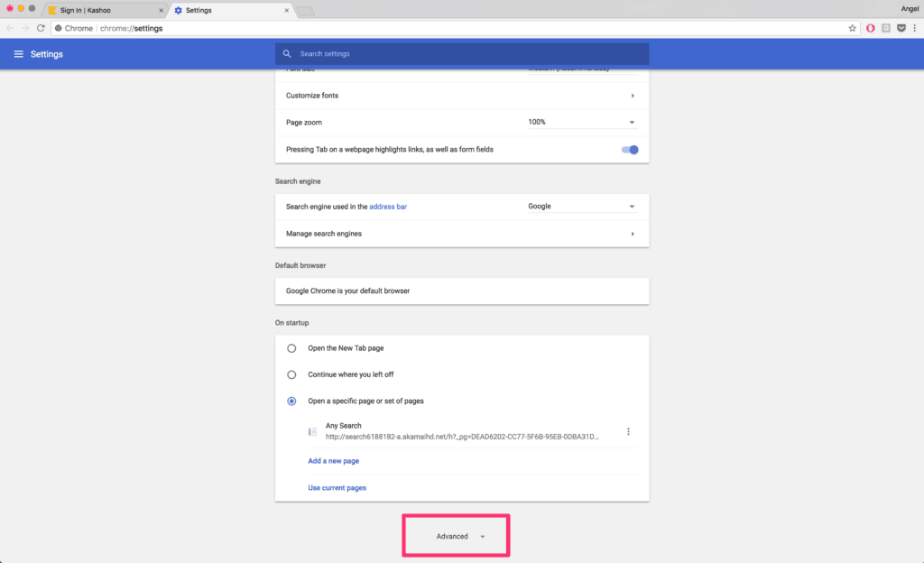
Task: Open the Pocket extension icon
Action: (x=901, y=28)
